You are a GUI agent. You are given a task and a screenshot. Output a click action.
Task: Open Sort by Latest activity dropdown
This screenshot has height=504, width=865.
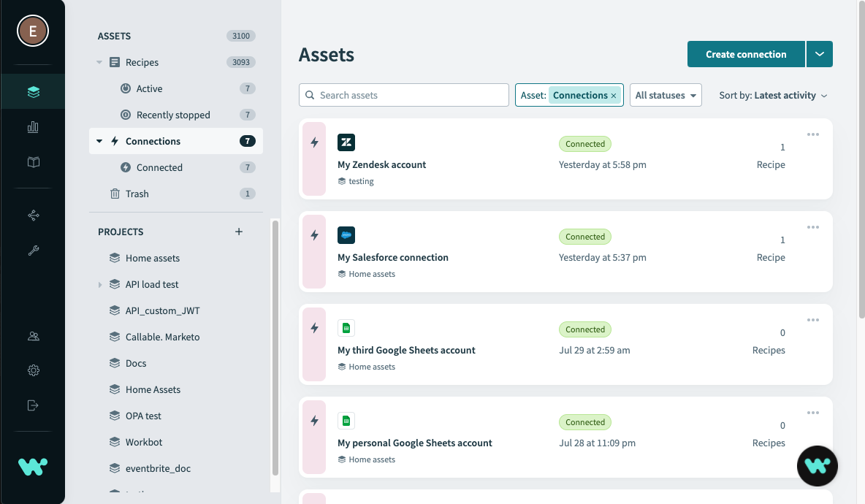click(x=773, y=96)
